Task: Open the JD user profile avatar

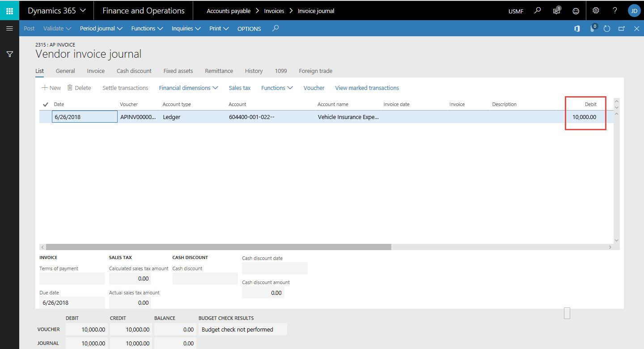Action: 634,10
